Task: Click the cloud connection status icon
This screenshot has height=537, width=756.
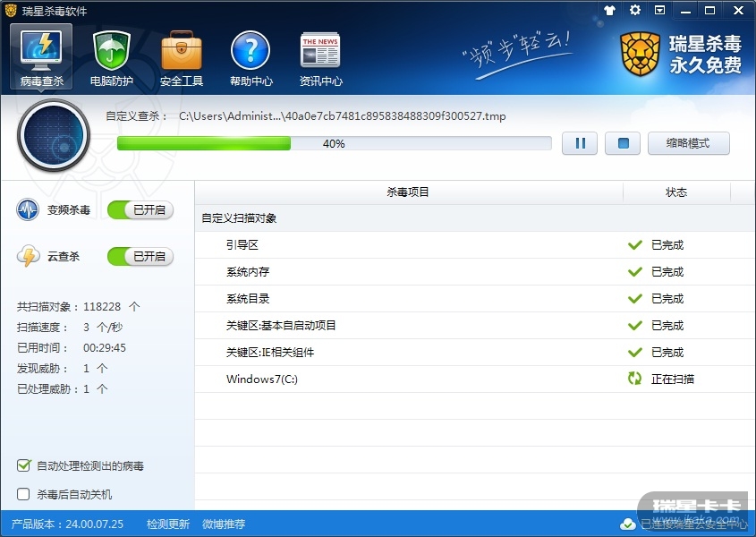Action: click(627, 524)
